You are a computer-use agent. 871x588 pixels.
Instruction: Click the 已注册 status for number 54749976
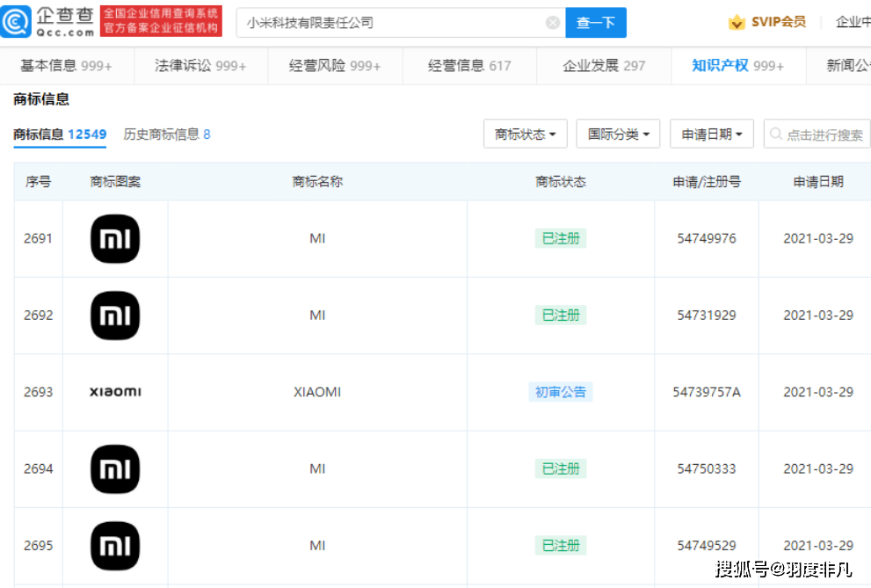(x=560, y=238)
